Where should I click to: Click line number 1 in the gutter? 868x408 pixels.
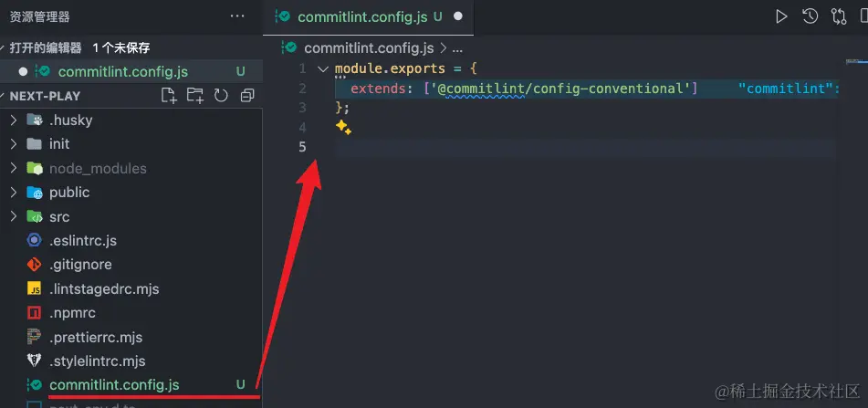302,68
